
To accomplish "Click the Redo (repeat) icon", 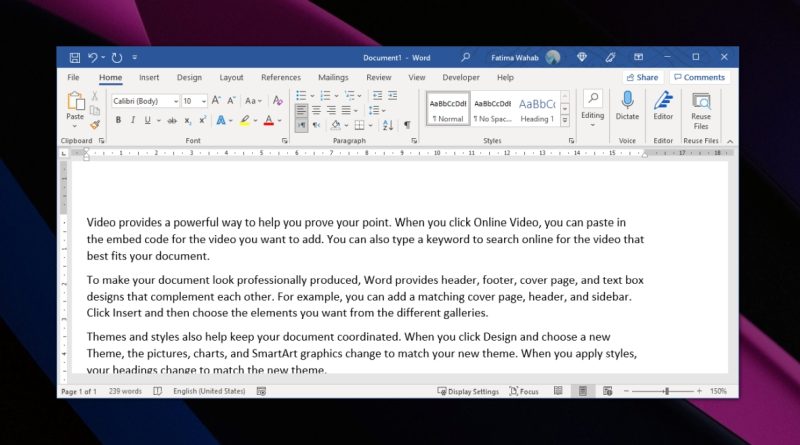I will (x=117, y=58).
